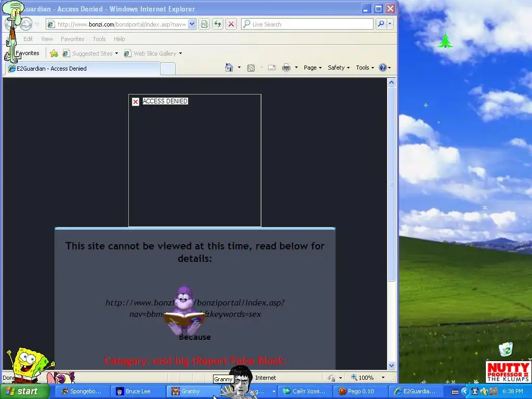Switch to the Bruce Lee taskbar item

[x=137, y=391]
